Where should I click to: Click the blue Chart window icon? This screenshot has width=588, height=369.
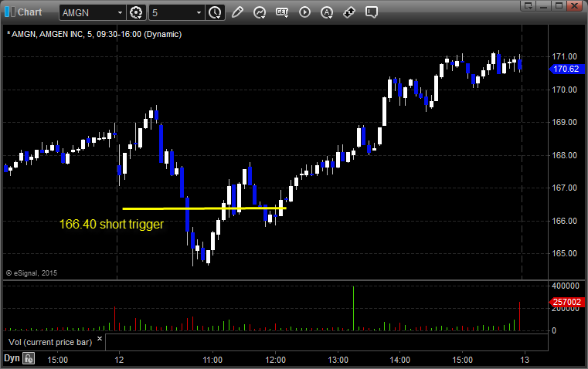[10, 12]
